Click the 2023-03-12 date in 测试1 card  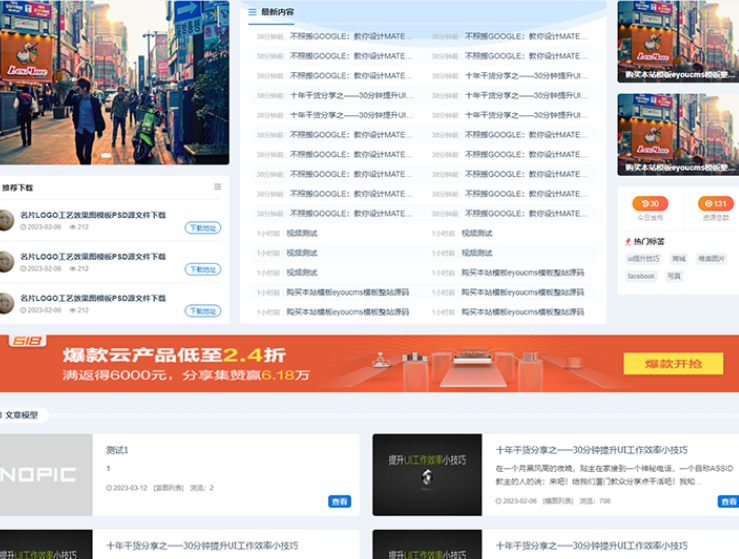[130, 488]
